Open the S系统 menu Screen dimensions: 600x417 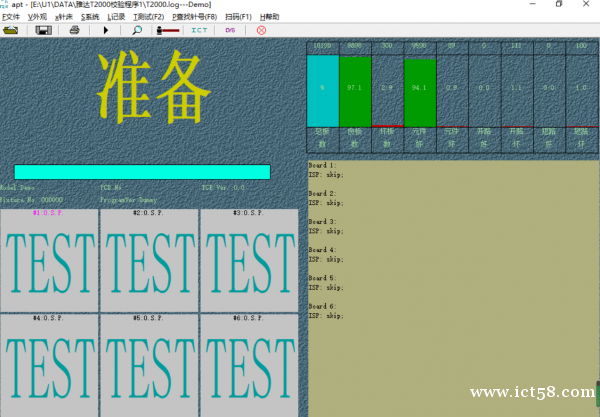click(x=90, y=17)
